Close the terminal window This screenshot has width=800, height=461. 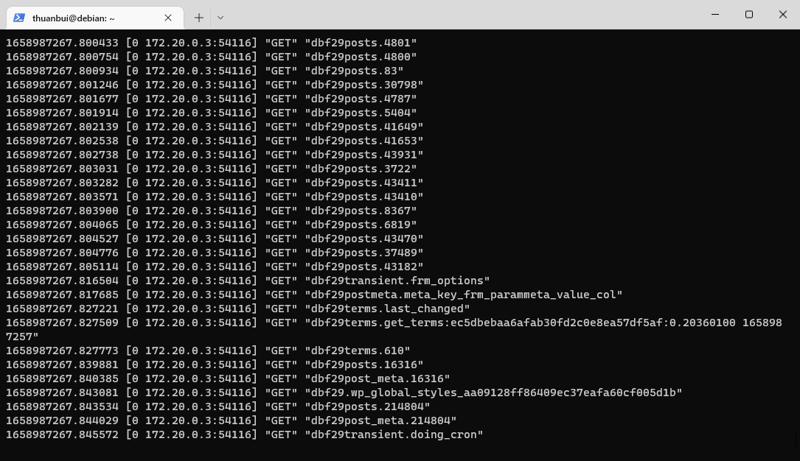(x=783, y=15)
